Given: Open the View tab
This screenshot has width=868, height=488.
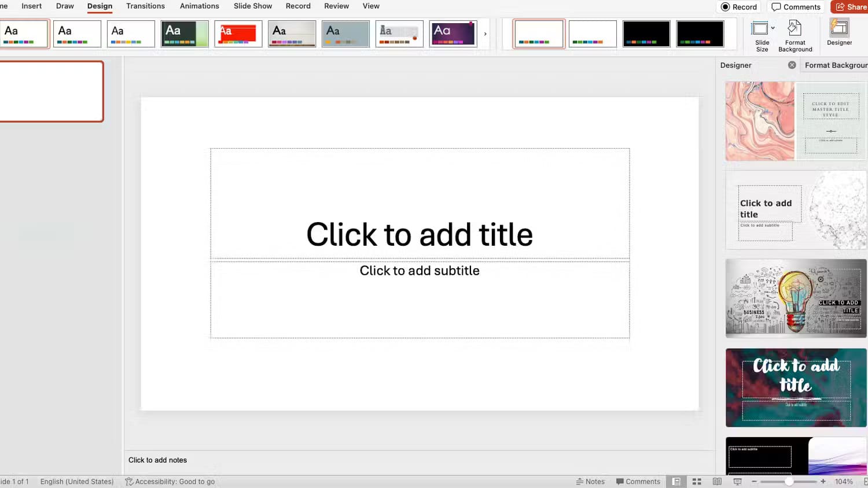Looking at the screenshot, I should coord(371,6).
